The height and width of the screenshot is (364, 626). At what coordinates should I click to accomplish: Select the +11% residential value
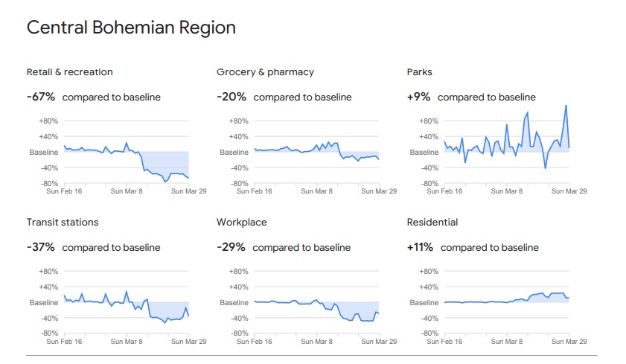420,247
